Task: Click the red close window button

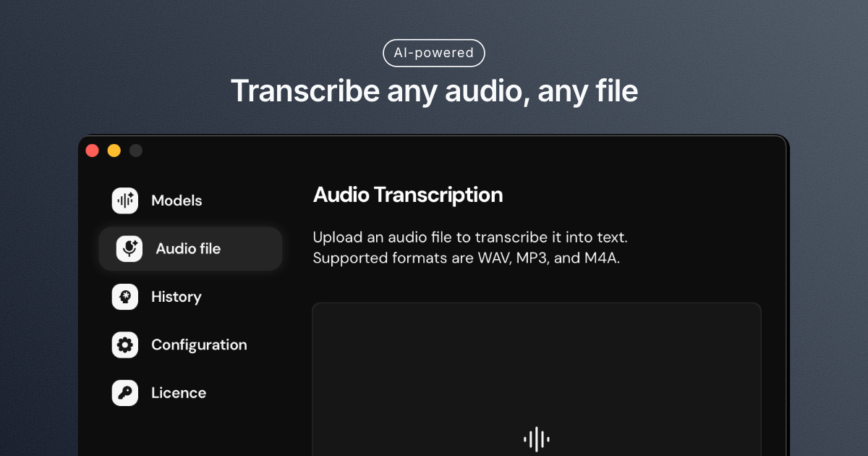Action: point(93,151)
